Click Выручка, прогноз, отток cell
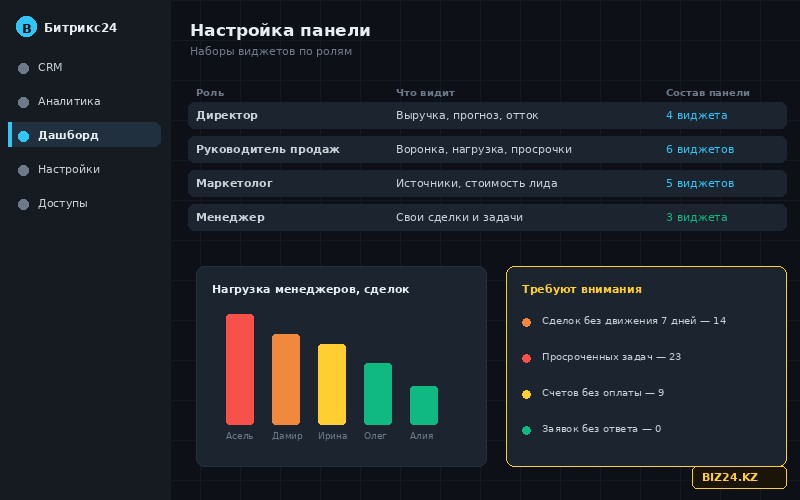This screenshot has width=800, height=500. (x=467, y=115)
